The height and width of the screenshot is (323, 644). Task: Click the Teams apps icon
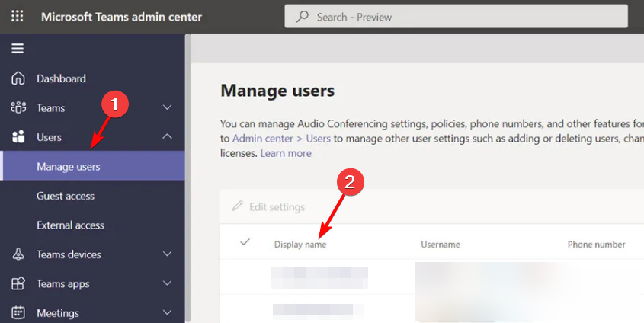(18, 283)
